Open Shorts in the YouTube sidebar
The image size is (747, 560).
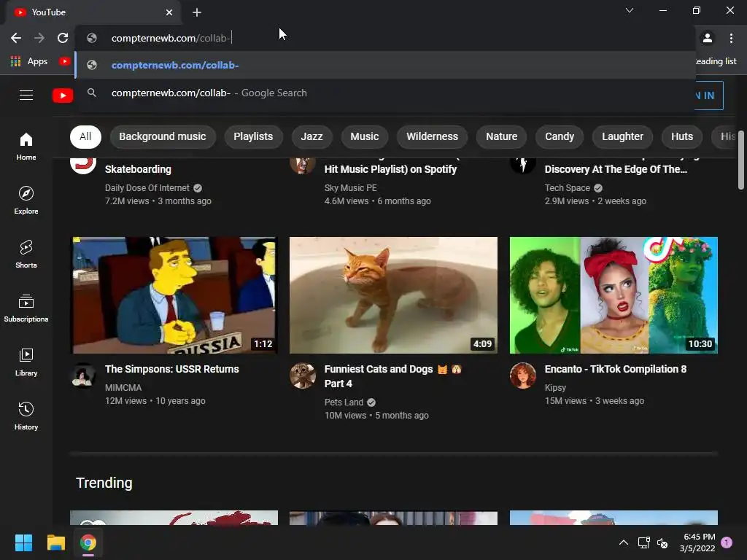coord(26,254)
